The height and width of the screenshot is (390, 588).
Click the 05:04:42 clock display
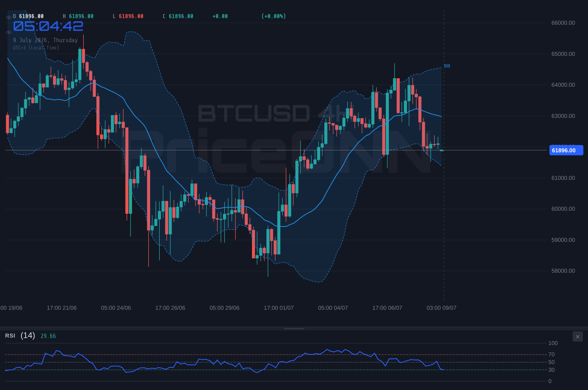48,26
